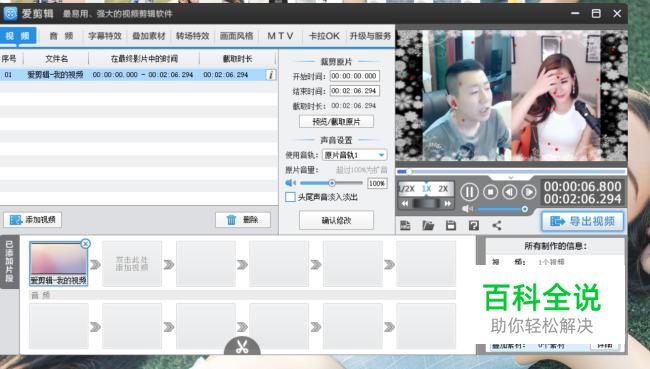650x369 pixels.
Task: Stop the video playback
Action: (x=490, y=192)
